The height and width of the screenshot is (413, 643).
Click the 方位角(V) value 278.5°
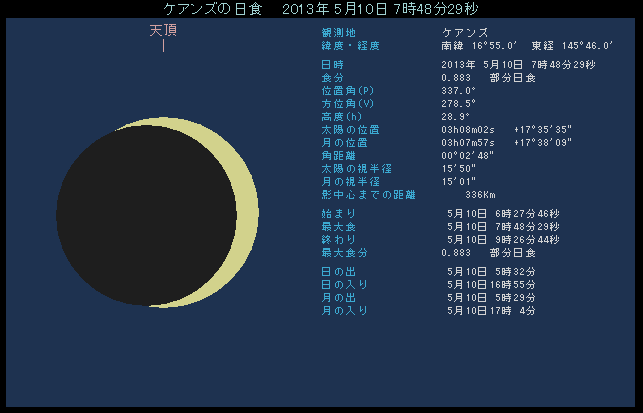click(458, 103)
